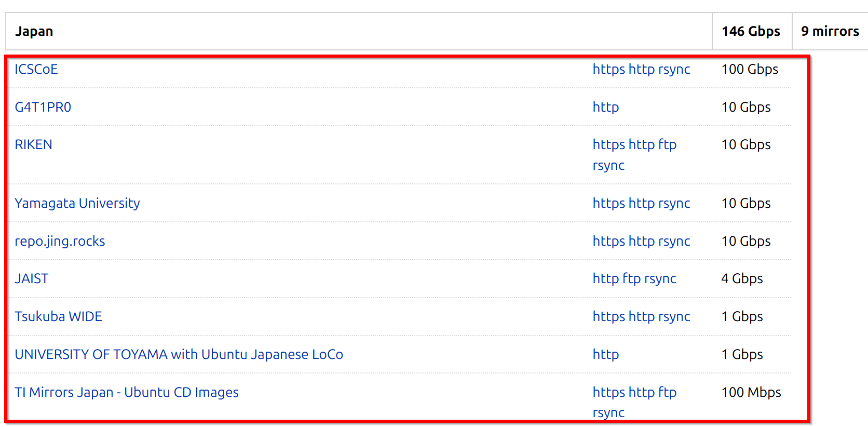This screenshot has height=427, width=868.
Task: Use Yamagata University's rsync link
Action: [x=674, y=203]
